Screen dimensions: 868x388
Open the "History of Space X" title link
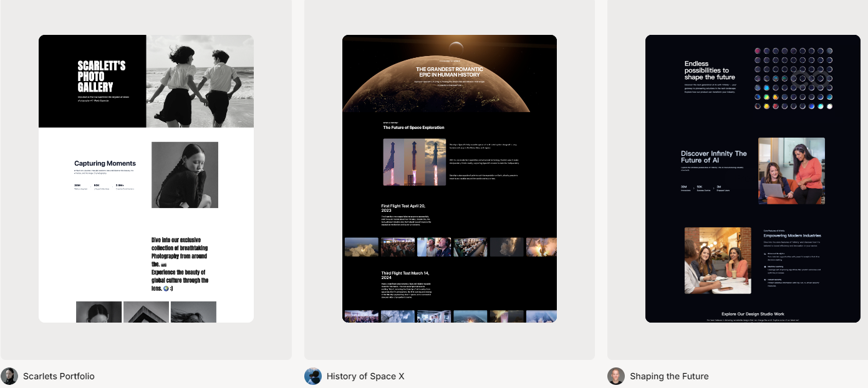tap(365, 376)
